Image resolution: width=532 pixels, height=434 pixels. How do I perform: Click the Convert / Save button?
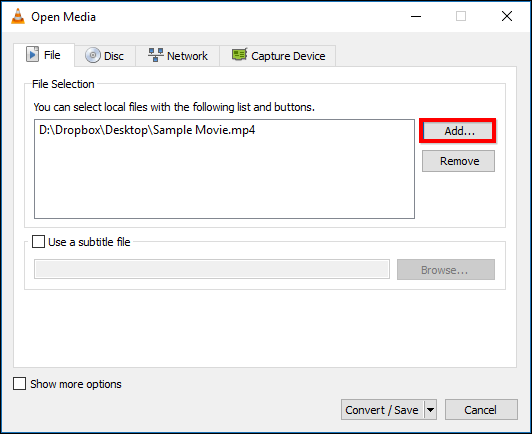click(x=382, y=410)
